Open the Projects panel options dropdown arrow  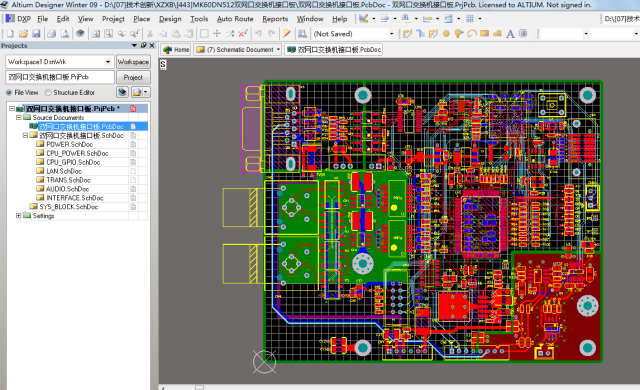(x=134, y=45)
